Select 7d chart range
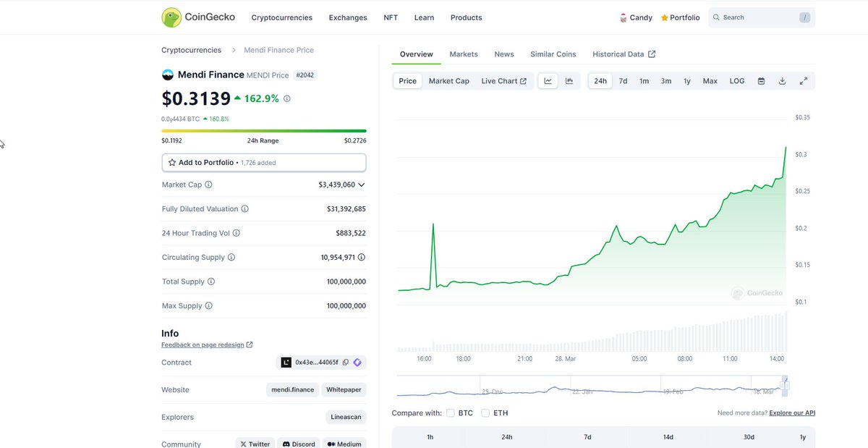The height and width of the screenshot is (448, 868). (623, 81)
